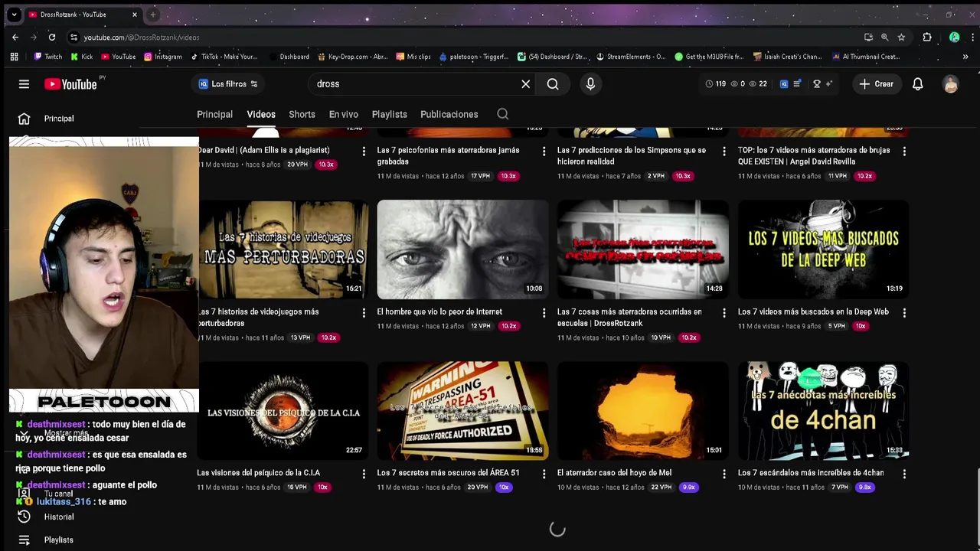This screenshot has width=980, height=551.
Task: Open options for Simpsons predicciones video
Action: pos(724,152)
